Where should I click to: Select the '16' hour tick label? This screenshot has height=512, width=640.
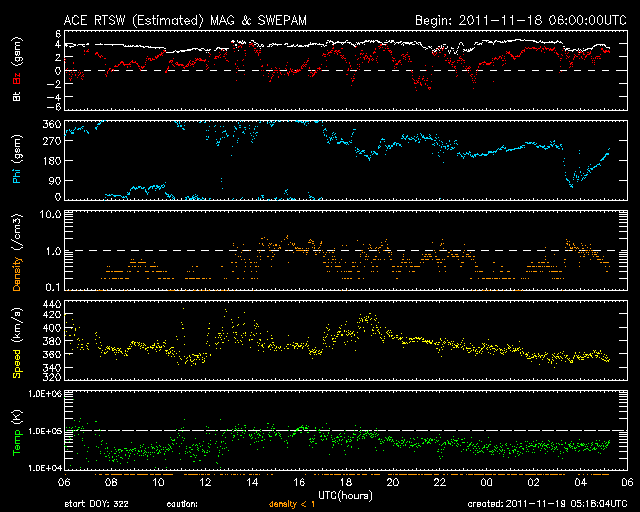click(x=299, y=482)
